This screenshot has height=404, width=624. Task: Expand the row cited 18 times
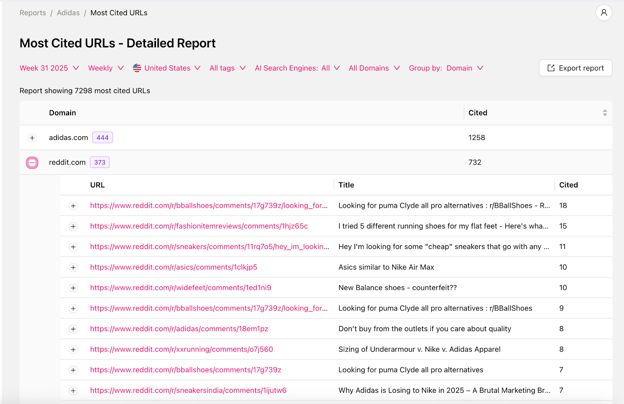pos(73,206)
